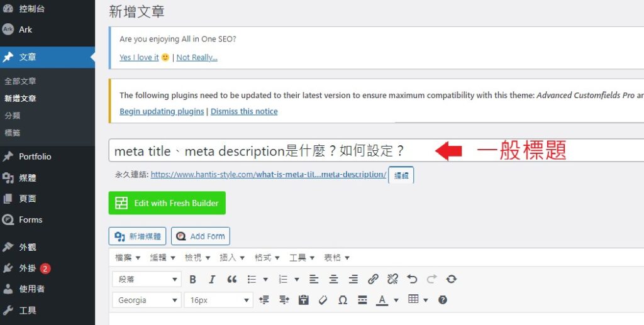Screen dimensions: 644x325
Task: Open the Georgia font family dropdown
Action: [147, 300]
